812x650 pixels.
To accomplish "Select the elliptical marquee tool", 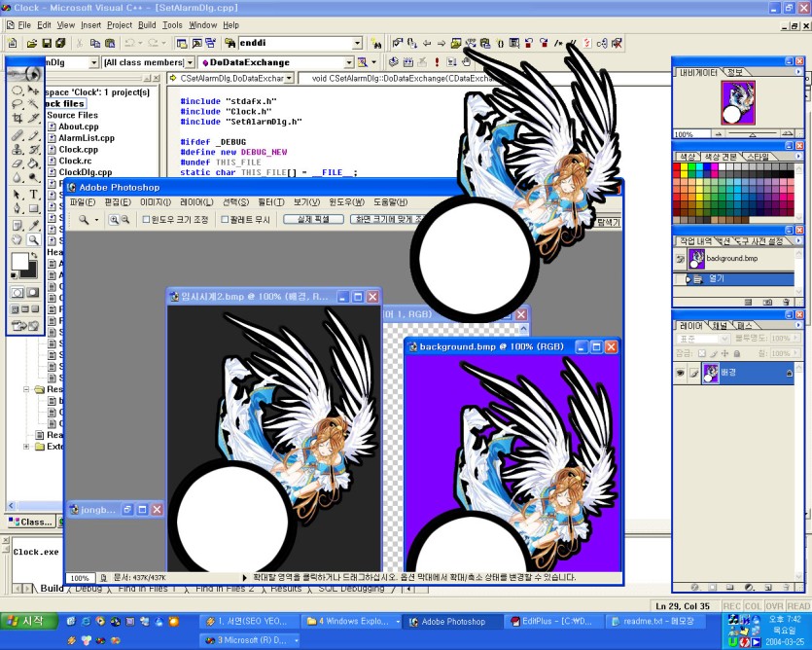I will coord(18,90).
